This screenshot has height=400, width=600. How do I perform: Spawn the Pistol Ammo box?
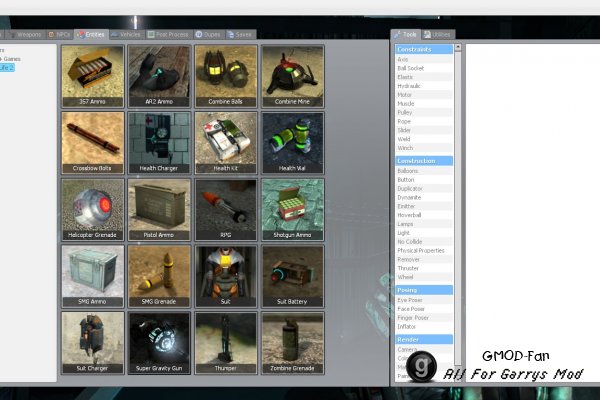(x=159, y=209)
